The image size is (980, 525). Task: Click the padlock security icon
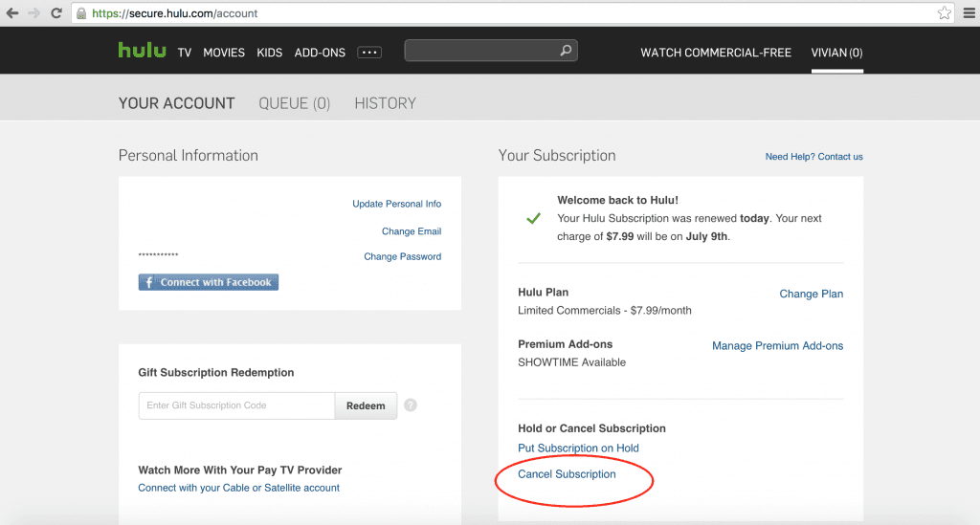[x=81, y=13]
